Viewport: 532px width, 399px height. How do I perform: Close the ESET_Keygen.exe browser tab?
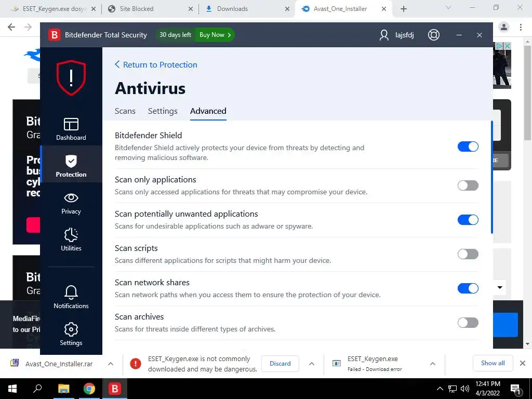94,9
